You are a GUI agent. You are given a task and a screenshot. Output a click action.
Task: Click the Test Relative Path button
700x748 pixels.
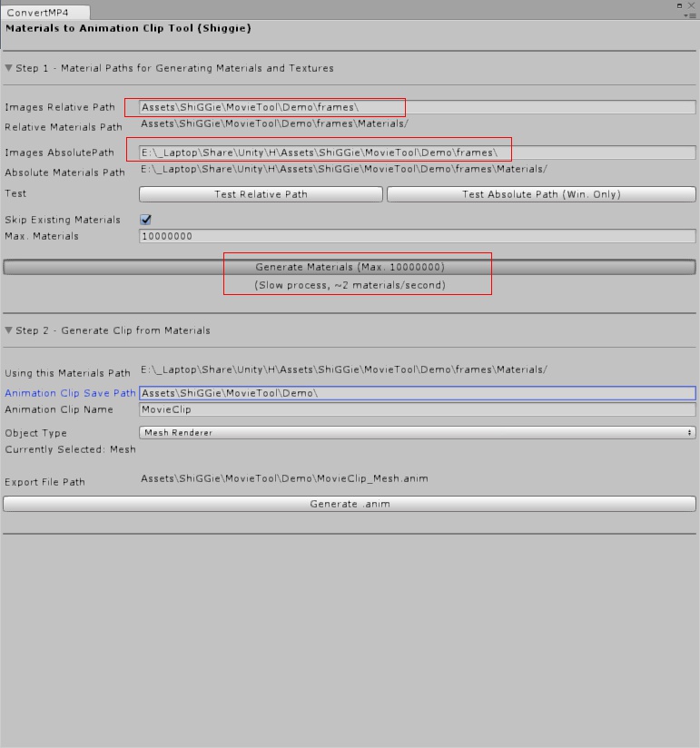pyautogui.click(x=261, y=194)
